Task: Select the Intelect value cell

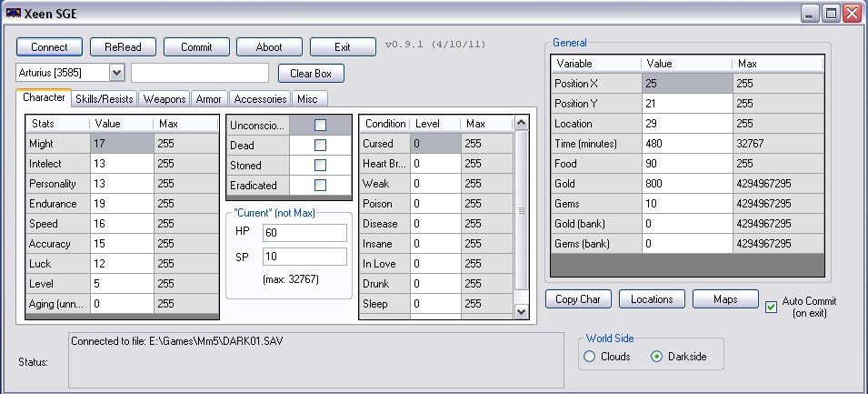Action: 122,164
